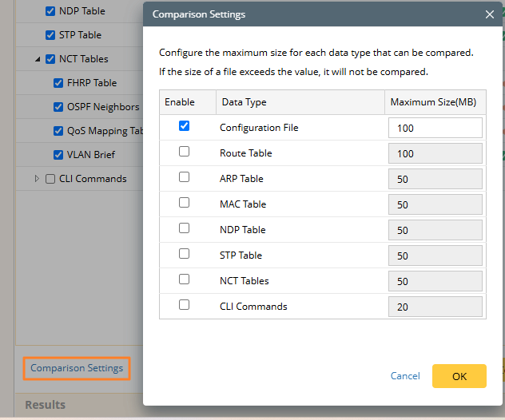Screen dimensions: 505x420
Task: Click the Configuration File maximum size field
Action: (x=435, y=128)
